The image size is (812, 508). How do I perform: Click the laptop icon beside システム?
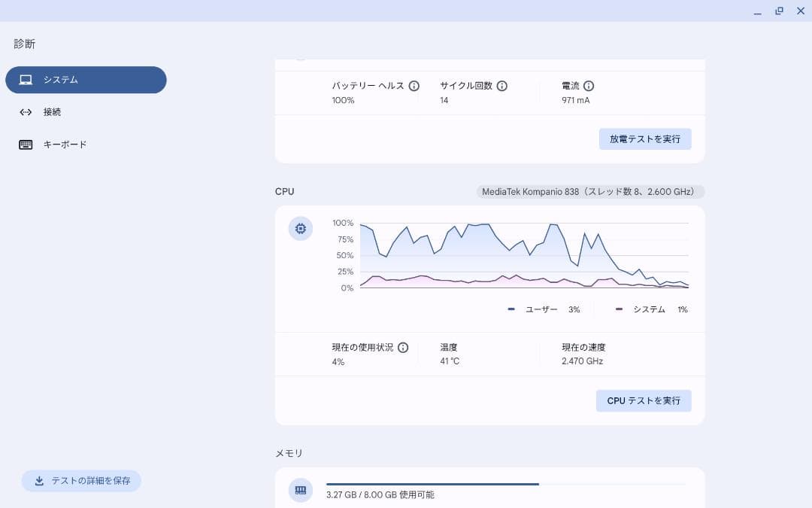coord(26,80)
